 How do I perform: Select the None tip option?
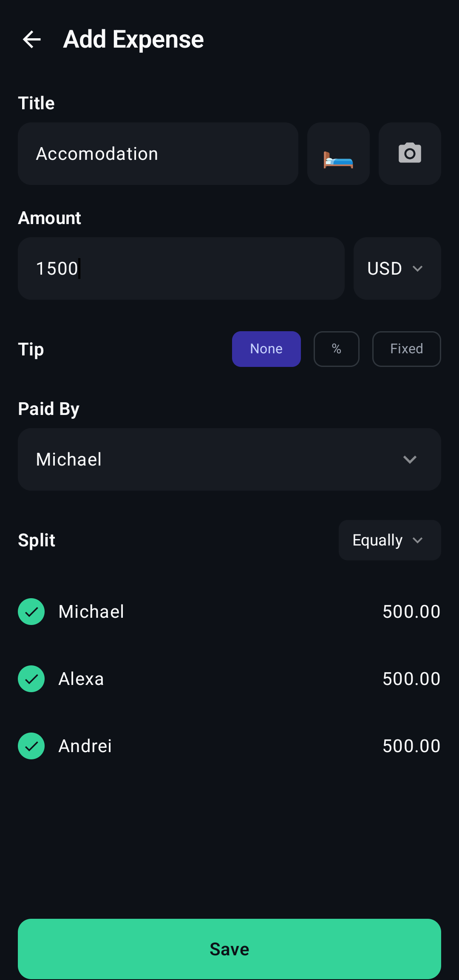tap(266, 349)
